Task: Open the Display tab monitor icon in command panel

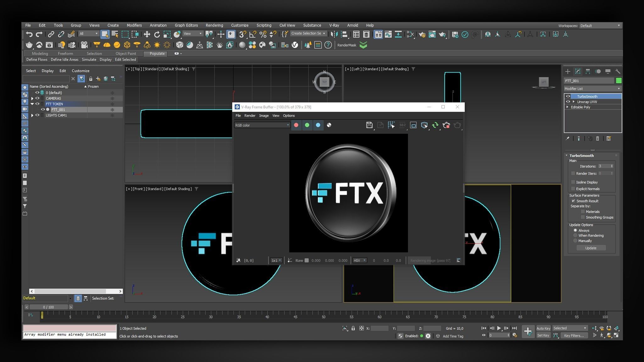Action: (x=608, y=71)
